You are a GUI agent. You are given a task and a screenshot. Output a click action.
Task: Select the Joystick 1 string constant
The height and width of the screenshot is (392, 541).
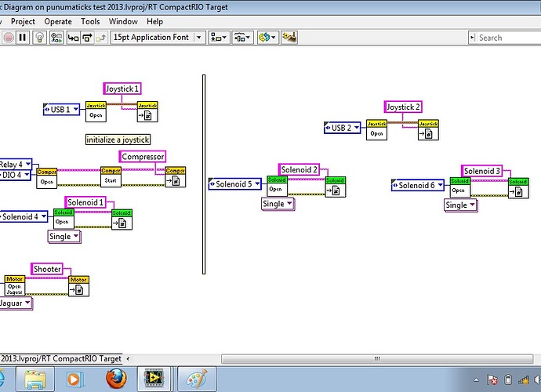click(x=122, y=89)
